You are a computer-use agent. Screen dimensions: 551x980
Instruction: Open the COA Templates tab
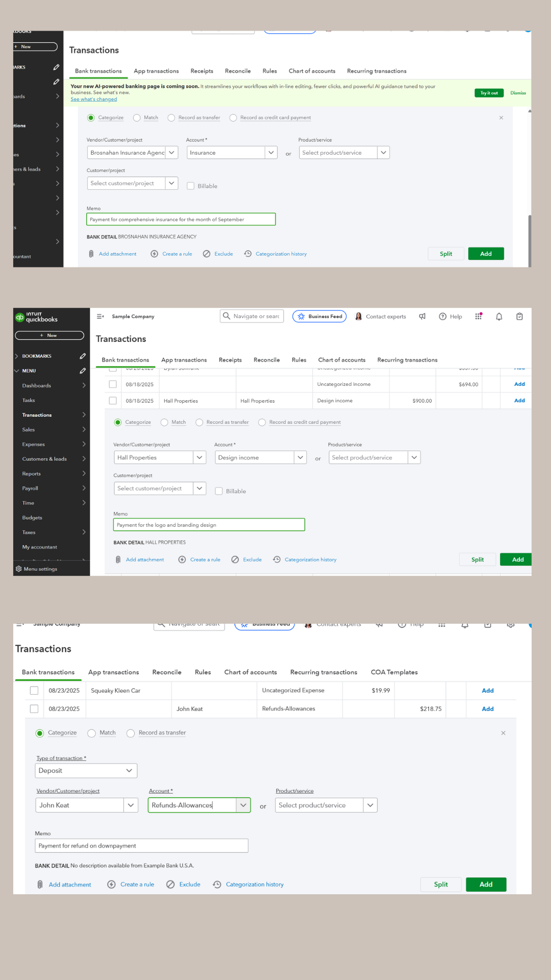coord(394,672)
